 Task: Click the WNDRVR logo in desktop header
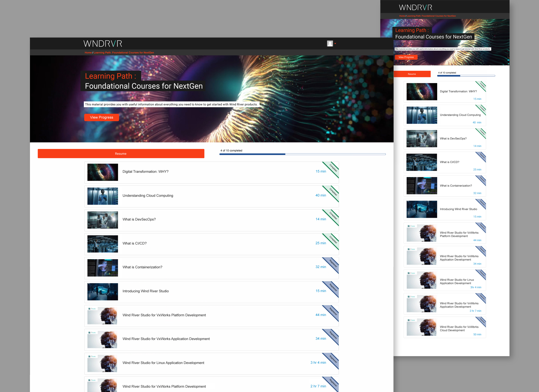(x=103, y=44)
